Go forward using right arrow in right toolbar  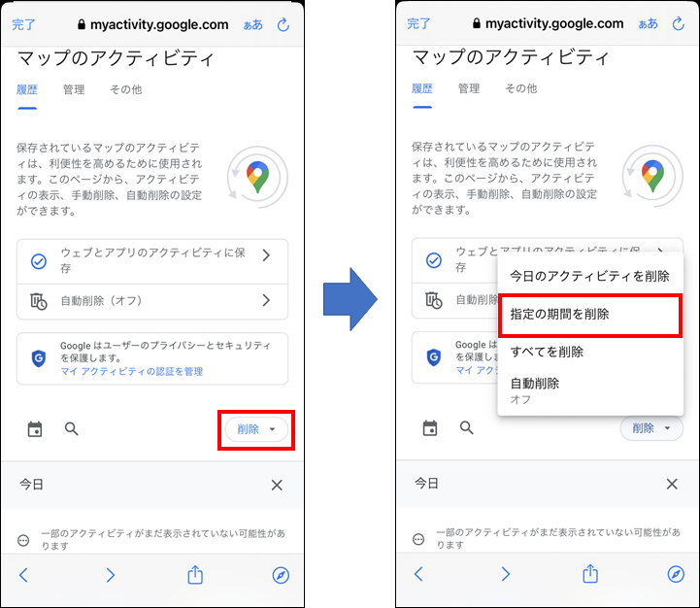(x=506, y=574)
